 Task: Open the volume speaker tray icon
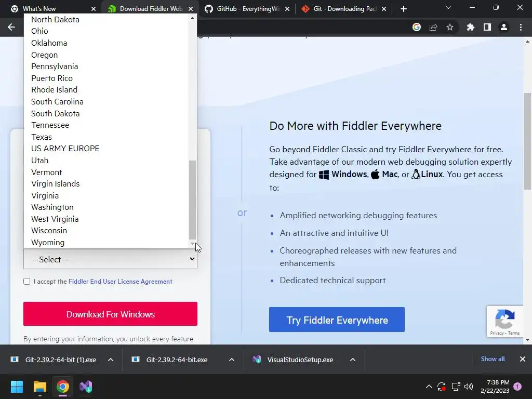(x=469, y=387)
